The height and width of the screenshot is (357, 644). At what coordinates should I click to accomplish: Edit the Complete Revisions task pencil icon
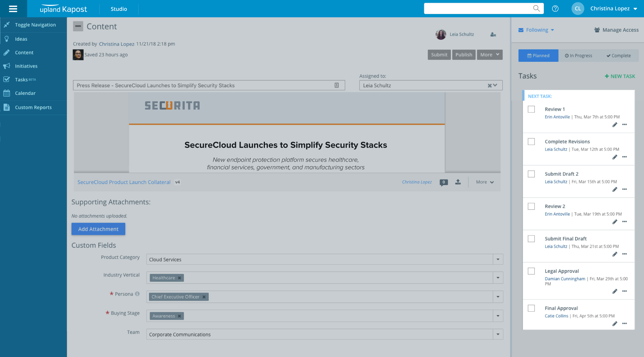tap(614, 157)
